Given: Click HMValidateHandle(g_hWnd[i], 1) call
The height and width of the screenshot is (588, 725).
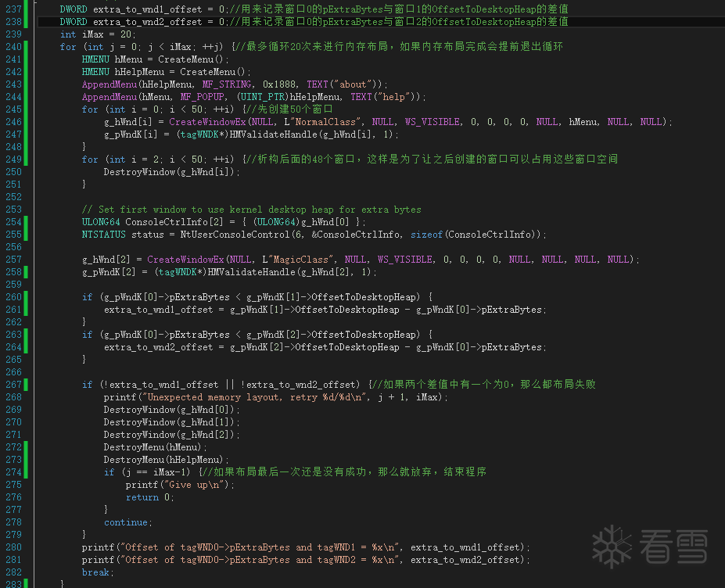Looking at the screenshot, I should tap(311, 134).
